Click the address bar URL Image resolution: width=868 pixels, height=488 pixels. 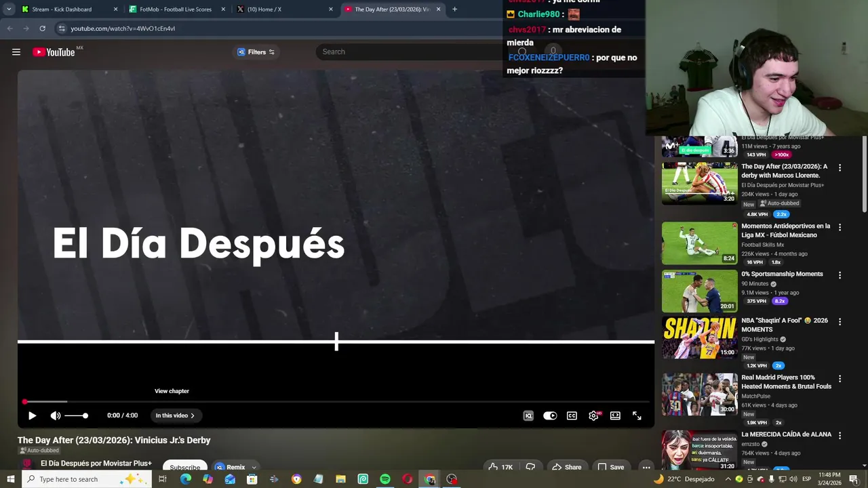pos(123,28)
